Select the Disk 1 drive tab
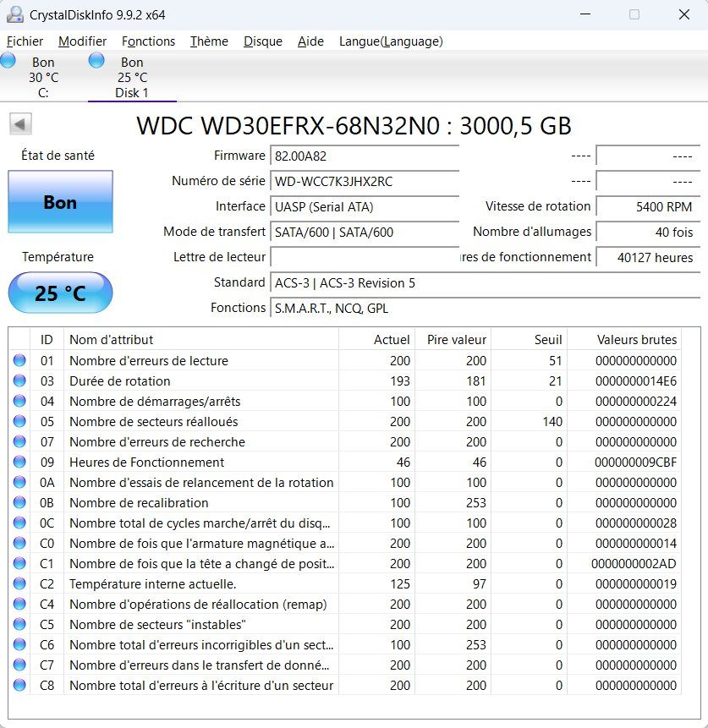 coord(132,77)
